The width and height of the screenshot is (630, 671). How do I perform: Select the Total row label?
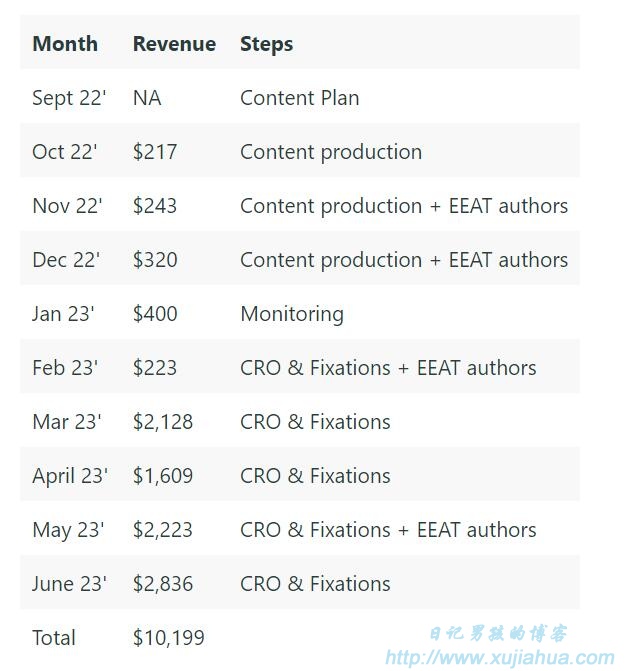click(54, 638)
